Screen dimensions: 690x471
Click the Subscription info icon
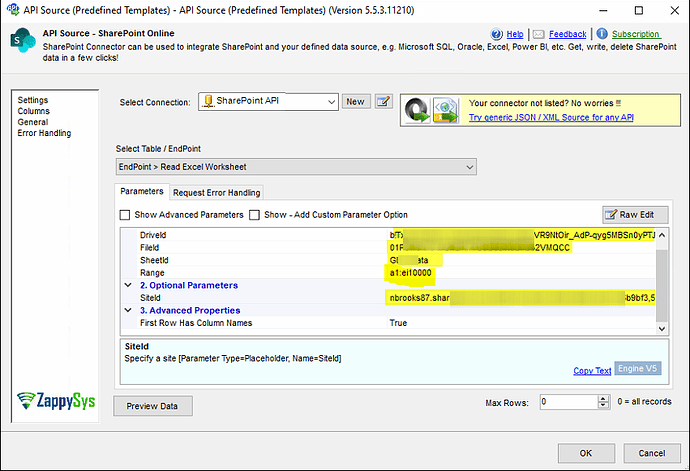click(602, 33)
